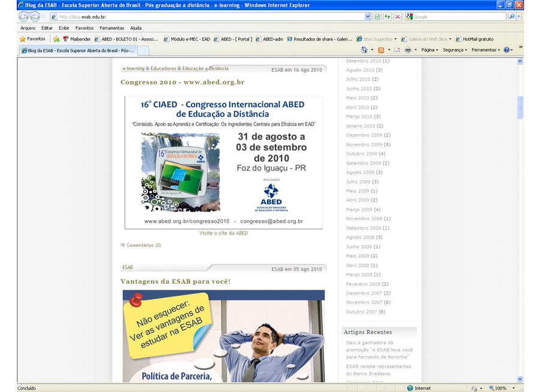Expand the address bar URL history dropdown
Image resolution: width=539 pixels, height=392 pixels.
click(x=368, y=17)
